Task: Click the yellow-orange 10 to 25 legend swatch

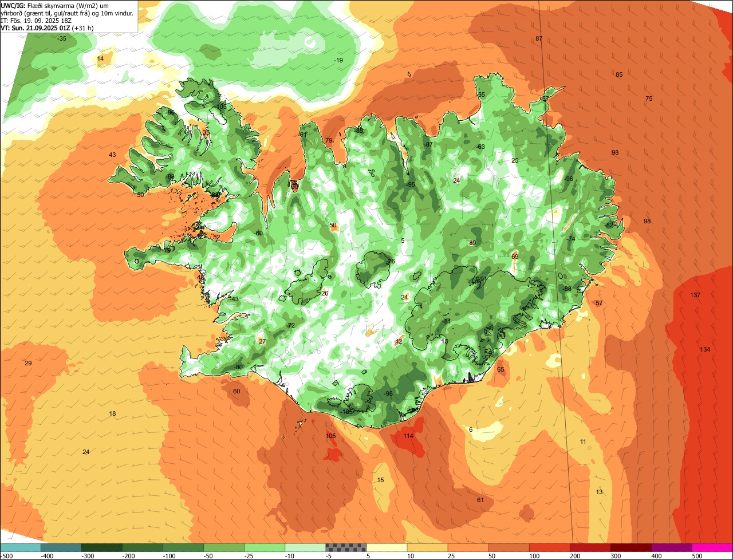Action: pyautogui.click(x=427, y=547)
